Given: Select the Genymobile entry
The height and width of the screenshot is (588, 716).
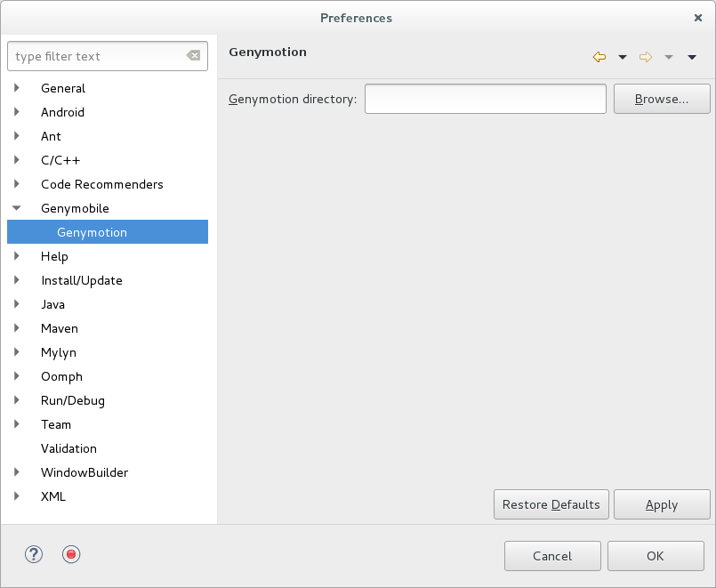Looking at the screenshot, I should pyautogui.click(x=75, y=208).
